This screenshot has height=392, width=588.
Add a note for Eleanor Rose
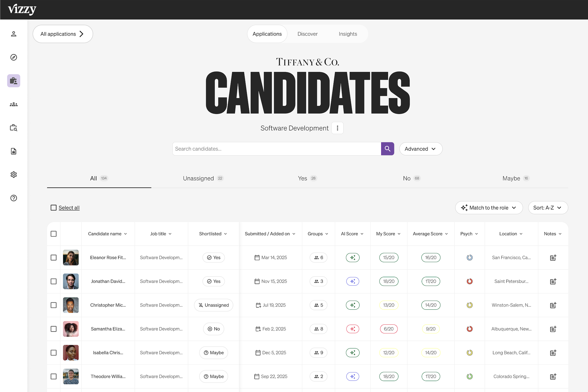coord(553,258)
